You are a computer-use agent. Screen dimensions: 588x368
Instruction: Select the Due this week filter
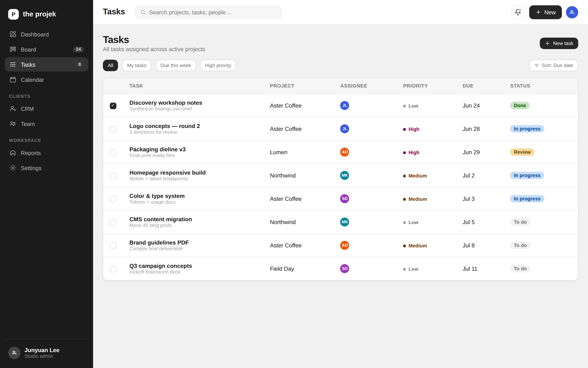point(176,65)
